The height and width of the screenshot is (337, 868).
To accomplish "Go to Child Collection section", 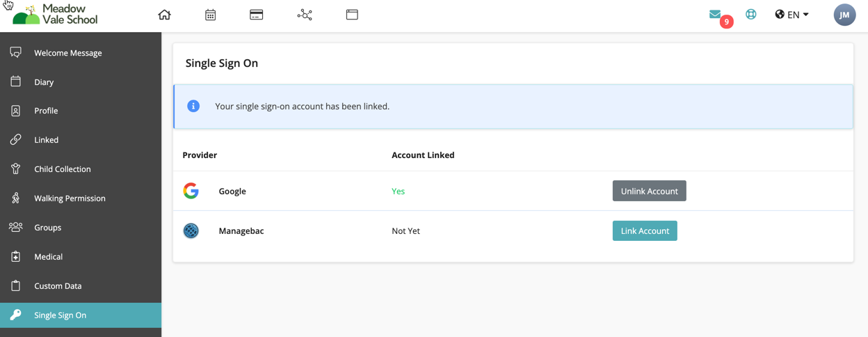I will point(62,169).
